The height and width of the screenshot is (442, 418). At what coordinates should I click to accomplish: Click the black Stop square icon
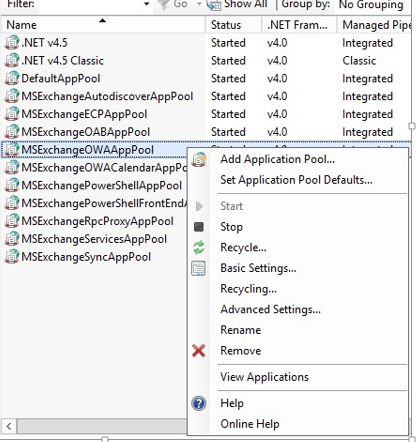[199, 227]
